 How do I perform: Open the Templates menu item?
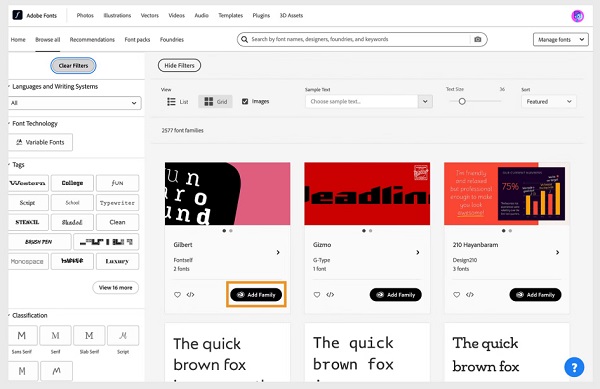point(230,16)
